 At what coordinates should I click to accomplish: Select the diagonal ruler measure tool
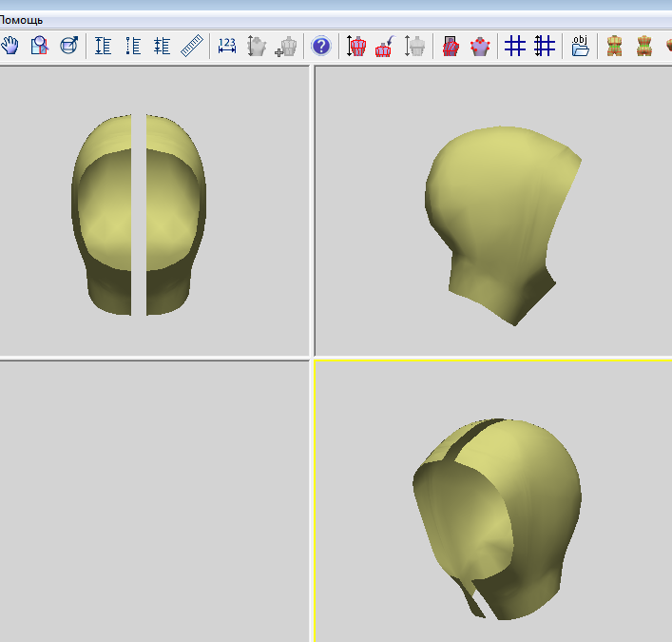click(x=192, y=45)
